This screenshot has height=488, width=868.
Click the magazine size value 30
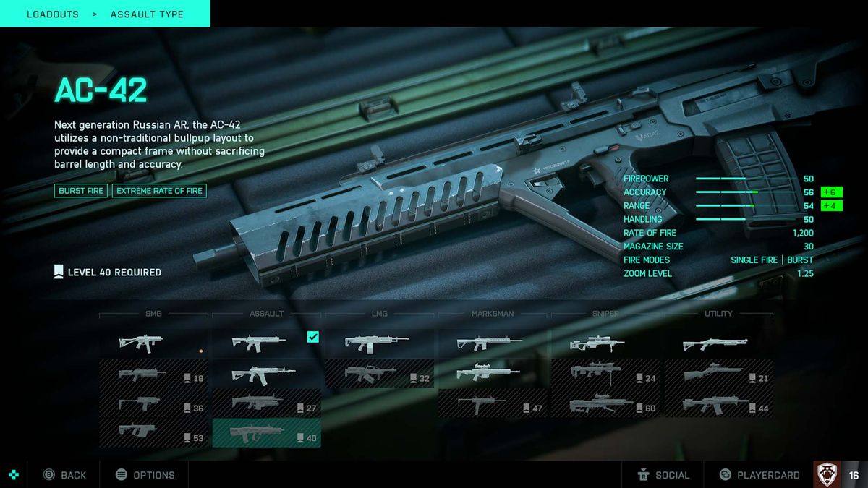808,247
